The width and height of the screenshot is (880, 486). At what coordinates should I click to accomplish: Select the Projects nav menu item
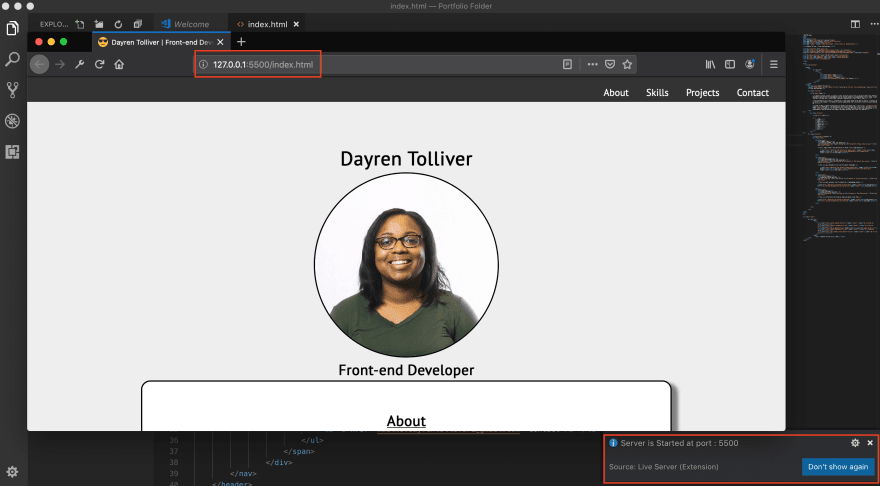[x=703, y=93]
